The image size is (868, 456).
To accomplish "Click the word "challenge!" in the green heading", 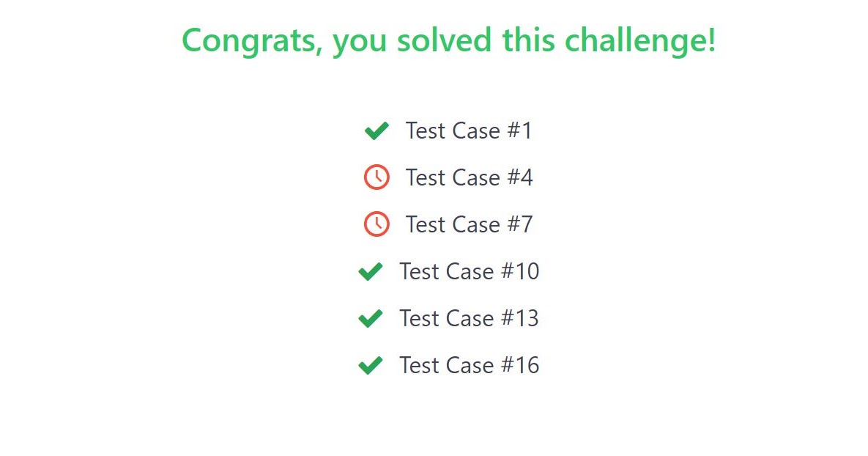I will pos(640,40).
